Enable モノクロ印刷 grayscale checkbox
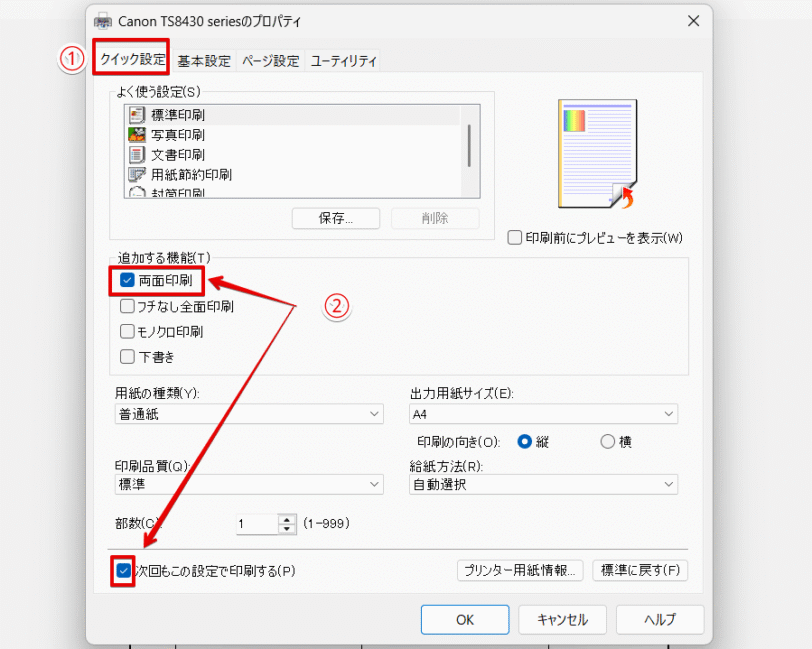The height and width of the screenshot is (649, 812). [x=127, y=331]
